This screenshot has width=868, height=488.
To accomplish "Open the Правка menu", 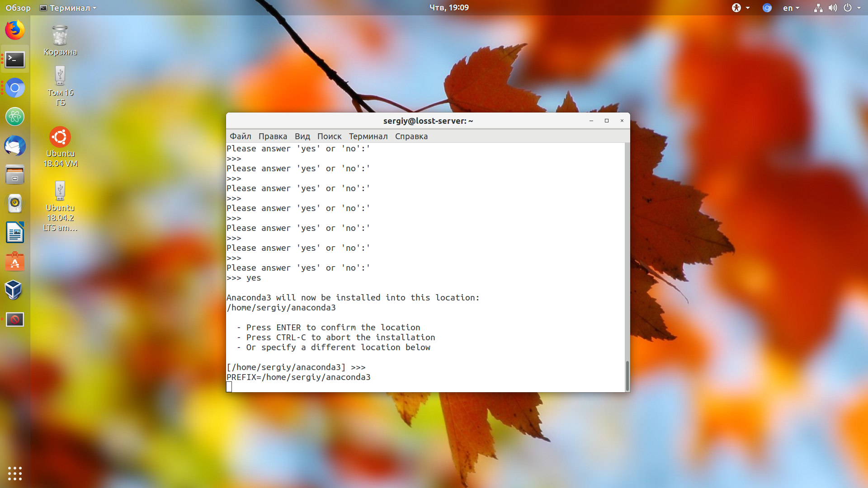I will [273, 136].
